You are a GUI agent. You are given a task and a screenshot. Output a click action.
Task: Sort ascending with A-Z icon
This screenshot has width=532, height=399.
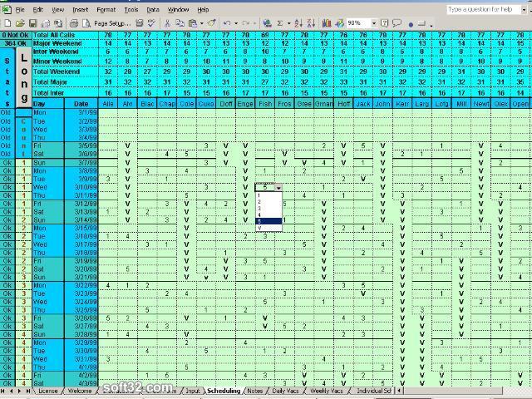pos(298,23)
